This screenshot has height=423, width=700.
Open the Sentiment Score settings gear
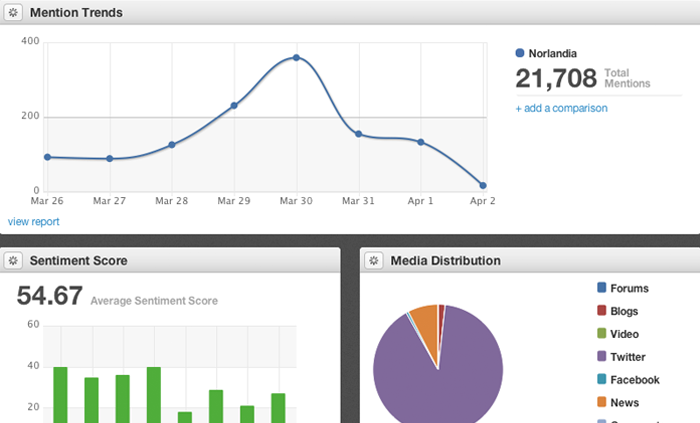13,261
